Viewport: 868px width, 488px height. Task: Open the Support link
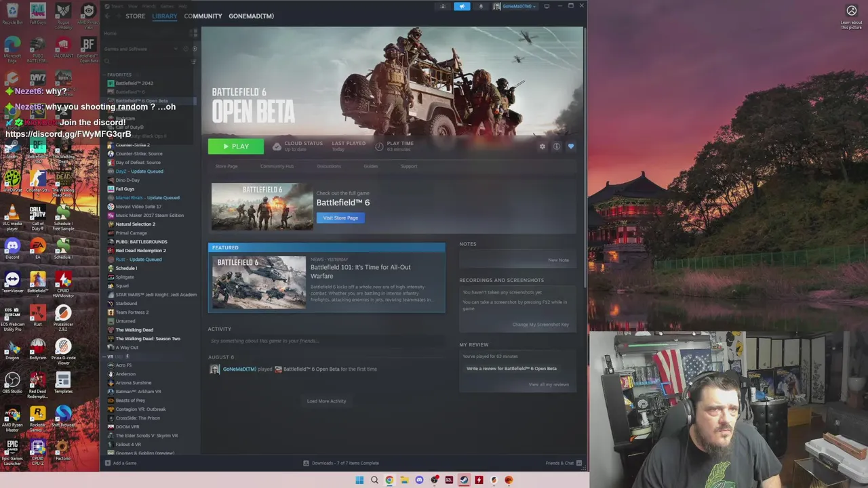click(409, 166)
